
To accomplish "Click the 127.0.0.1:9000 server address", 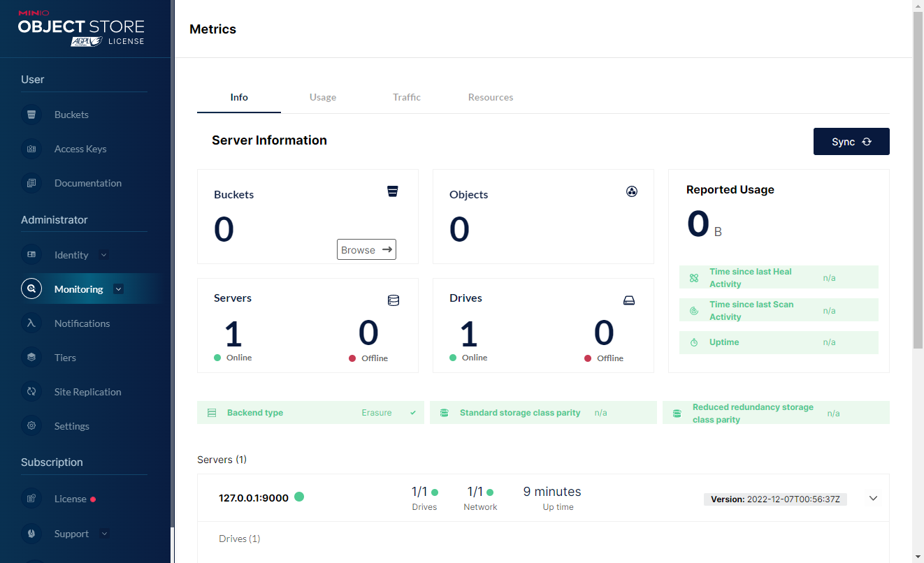I will tap(254, 498).
